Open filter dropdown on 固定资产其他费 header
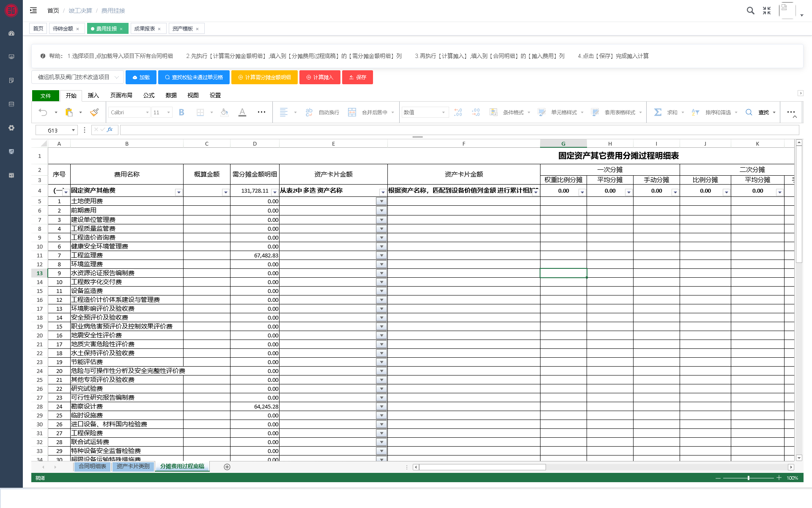The image size is (812, 508). tap(178, 192)
